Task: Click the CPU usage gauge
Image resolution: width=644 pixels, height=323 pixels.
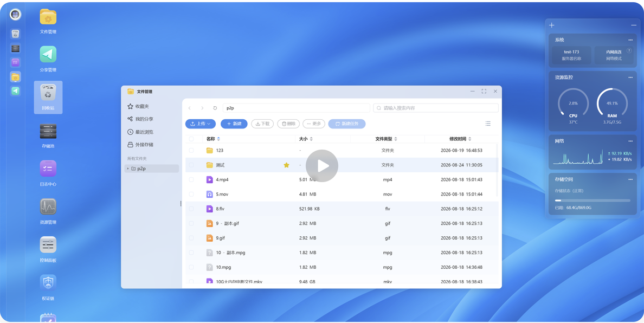Action: click(573, 104)
